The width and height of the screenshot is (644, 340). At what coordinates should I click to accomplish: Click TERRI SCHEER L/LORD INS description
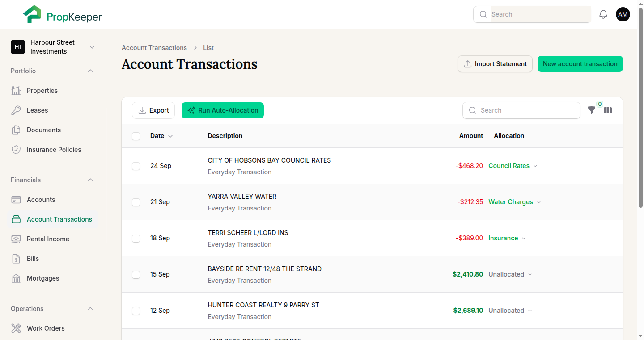(x=248, y=233)
